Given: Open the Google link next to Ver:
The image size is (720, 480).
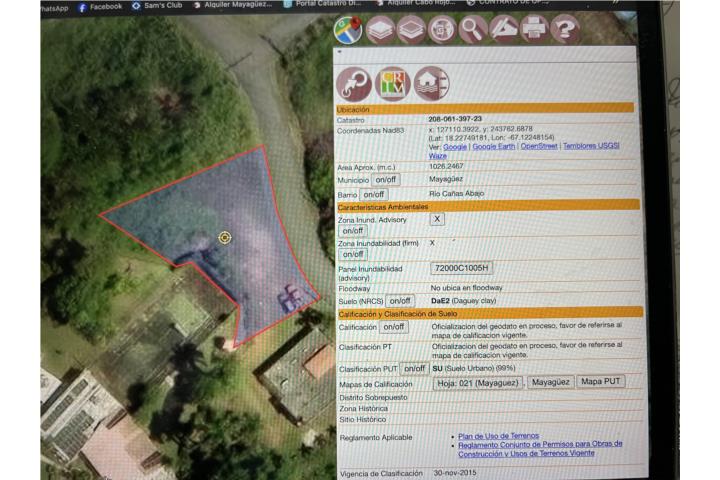Looking at the screenshot, I should (455, 147).
